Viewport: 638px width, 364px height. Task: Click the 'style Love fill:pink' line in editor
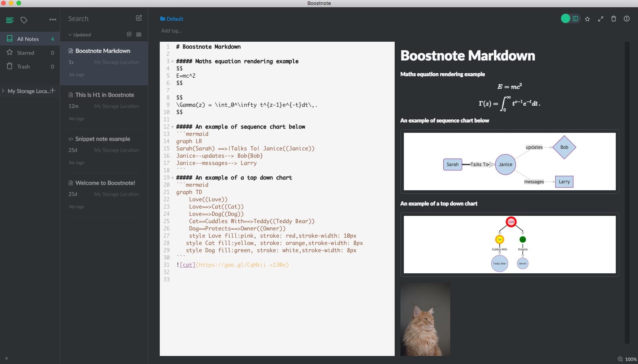click(x=272, y=236)
